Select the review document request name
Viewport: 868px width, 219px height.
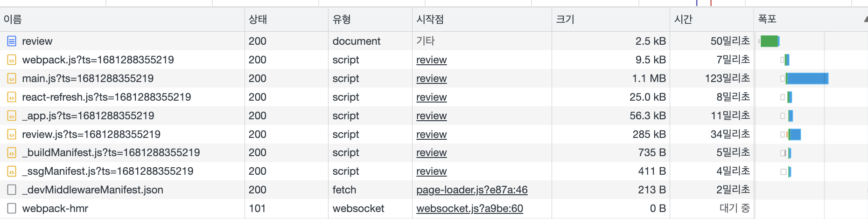point(37,41)
